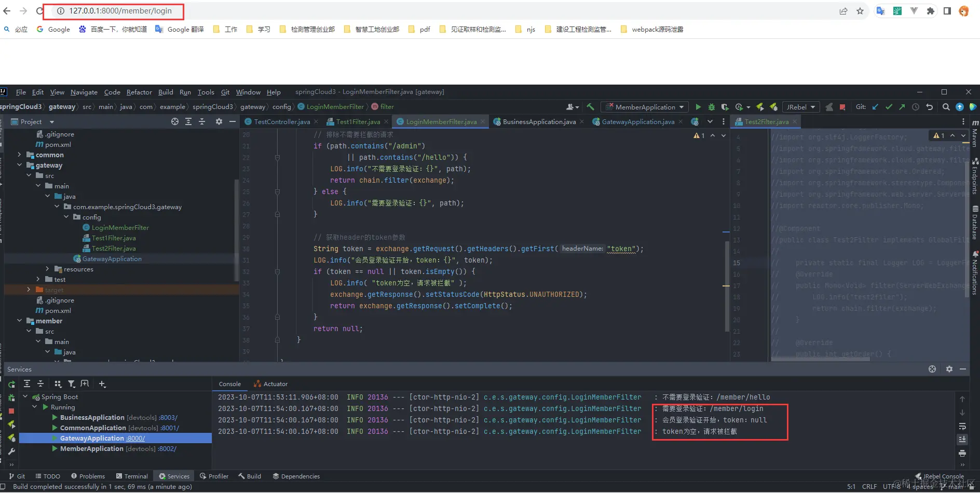The image size is (980, 493).
Task: Open the Navigate menu
Action: coord(84,92)
